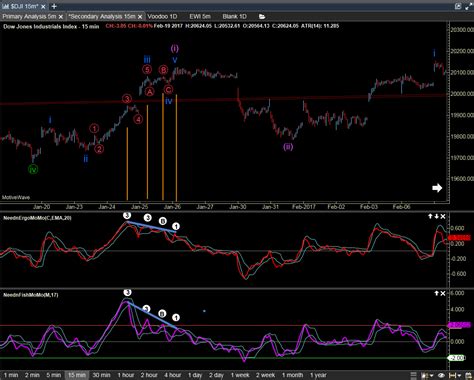Remove the NeedmErgoMoMo study panel
This screenshot has height=380, width=474.
[443, 216]
